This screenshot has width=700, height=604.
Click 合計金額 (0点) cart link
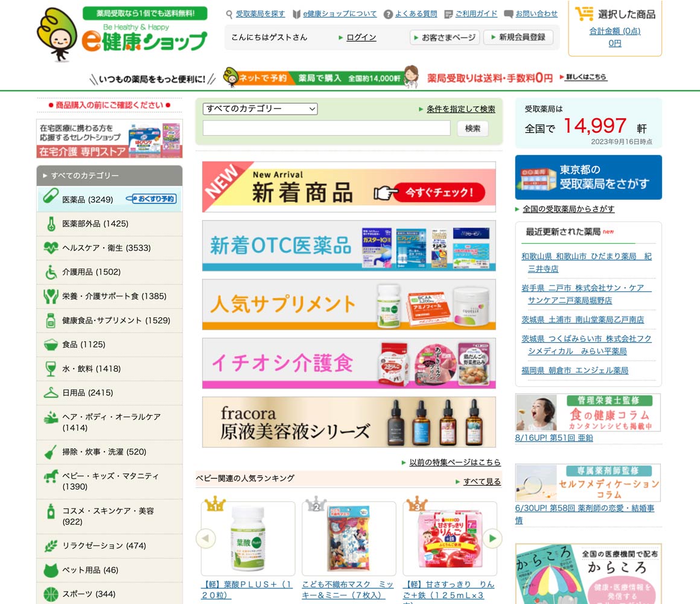coord(615,31)
